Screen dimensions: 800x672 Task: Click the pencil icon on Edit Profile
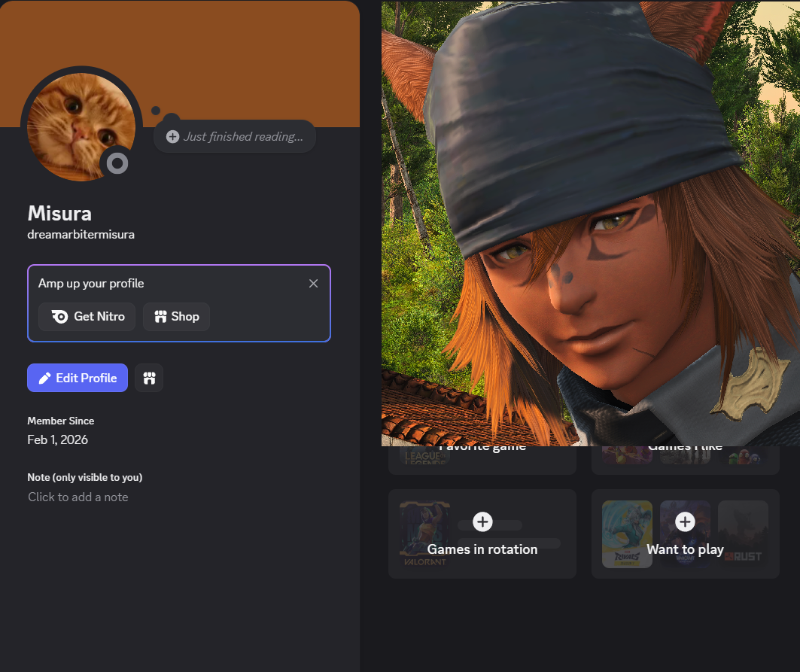tap(45, 378)
